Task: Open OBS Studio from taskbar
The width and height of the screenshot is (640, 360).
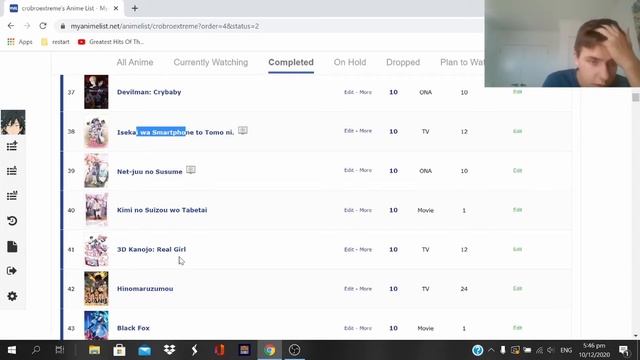Action: click(x=294, y=350)
